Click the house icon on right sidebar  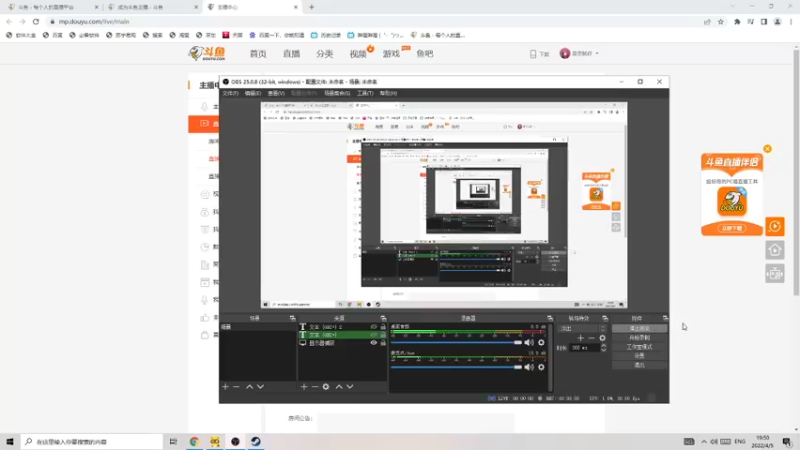tap(774, 250)
